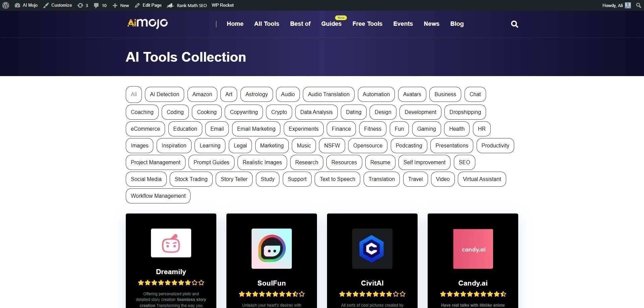This screenshot has width=644, height=308.
Task: Filter by Dropshipping category
Action: (x=465, y=112)
